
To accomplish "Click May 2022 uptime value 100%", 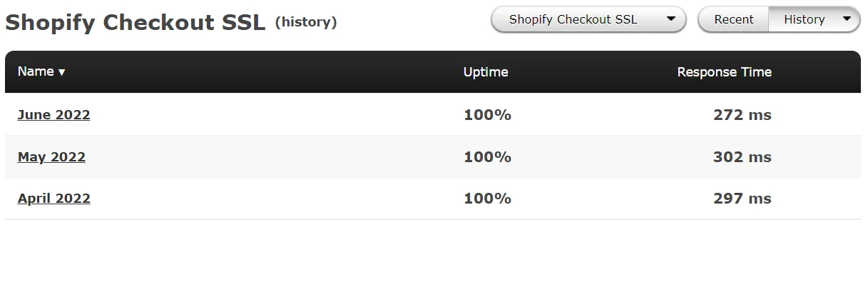I will tap(487, 157).
